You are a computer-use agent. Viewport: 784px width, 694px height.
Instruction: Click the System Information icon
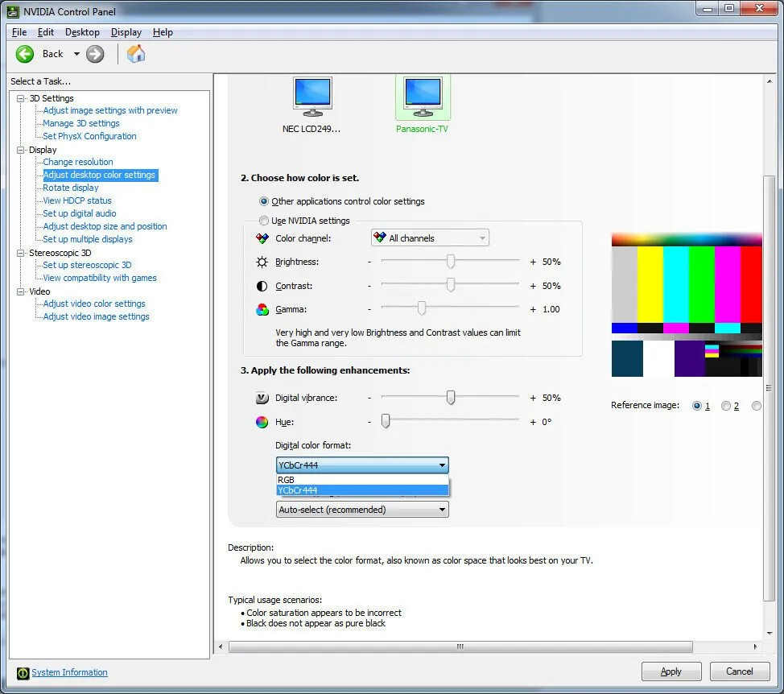point(23,673)
